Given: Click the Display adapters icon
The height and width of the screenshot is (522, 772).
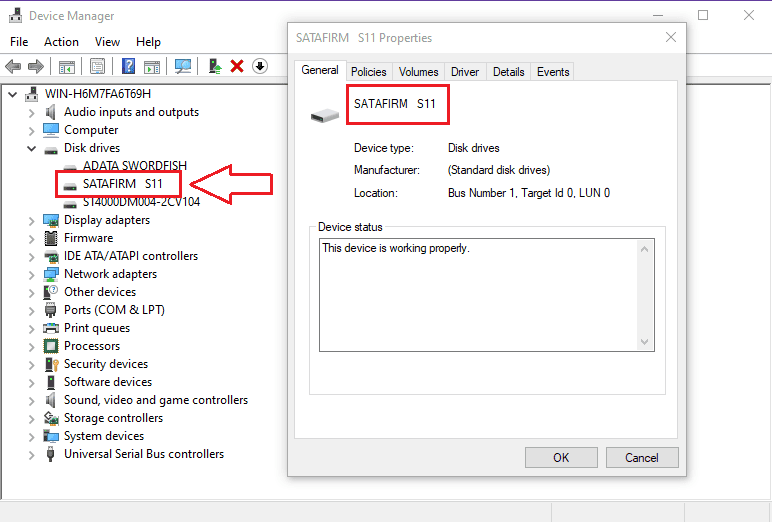Looking at the screenshot, I should pos(51,220).
